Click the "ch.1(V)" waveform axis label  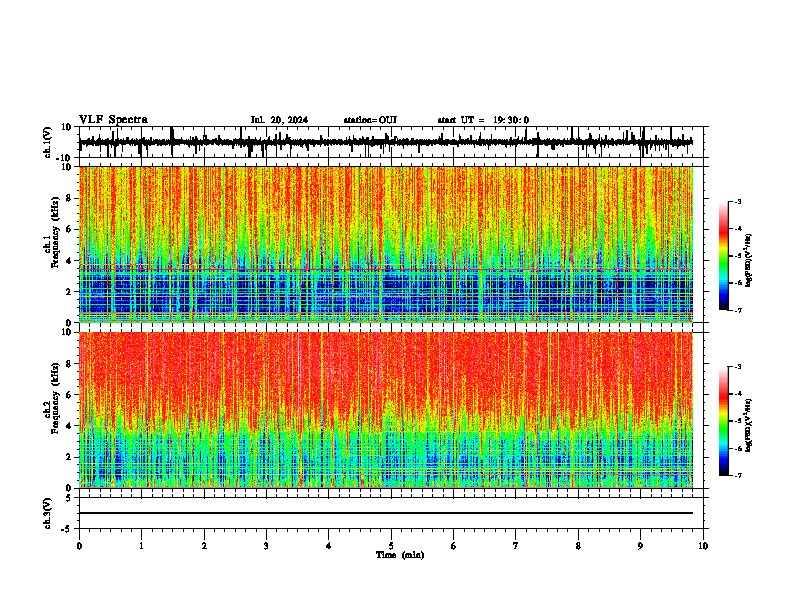point(48,142)
